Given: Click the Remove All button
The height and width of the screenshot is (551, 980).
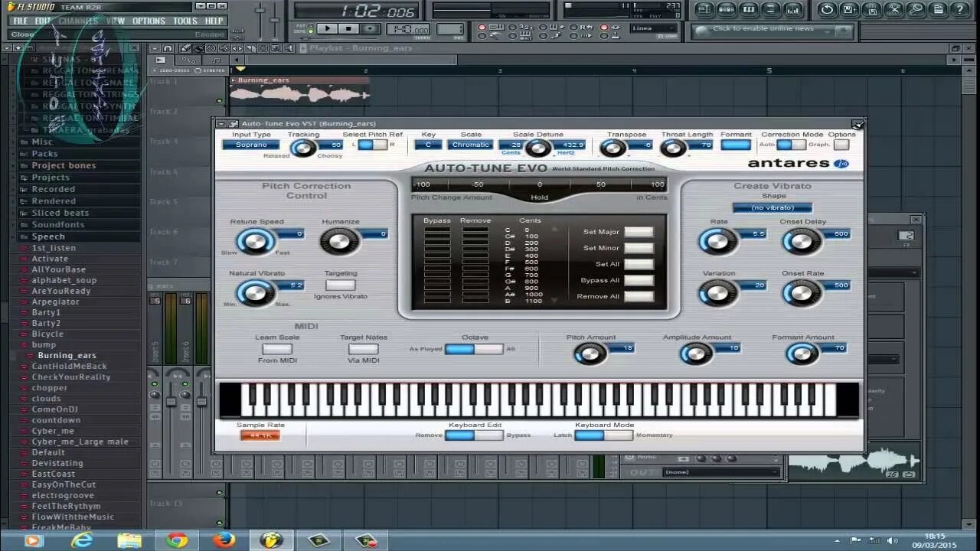Looking at the screenshot, I should coord(639,296).
